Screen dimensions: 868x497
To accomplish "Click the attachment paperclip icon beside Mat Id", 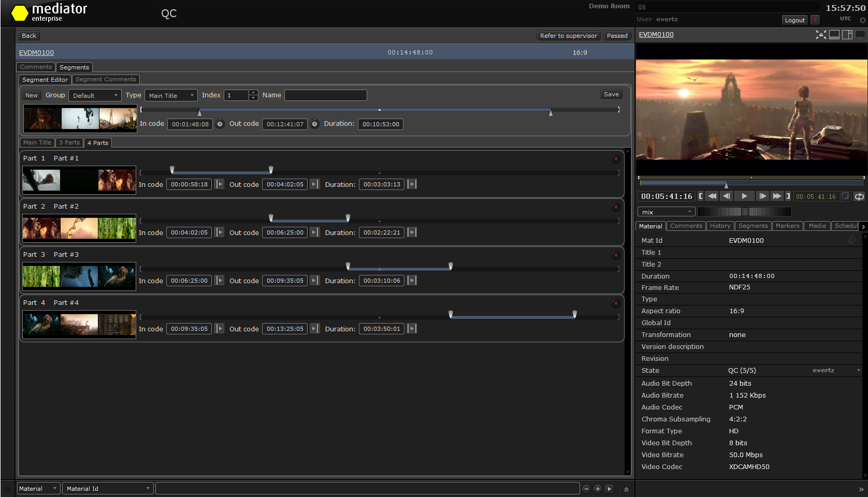I will (852, 240).
